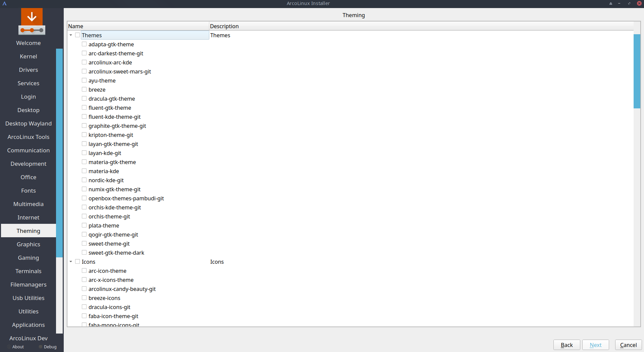This screenshot has height=352, width=644.
Task: Select the openbox-themes-pambudi-git row
Action: (x=126, y=198)
